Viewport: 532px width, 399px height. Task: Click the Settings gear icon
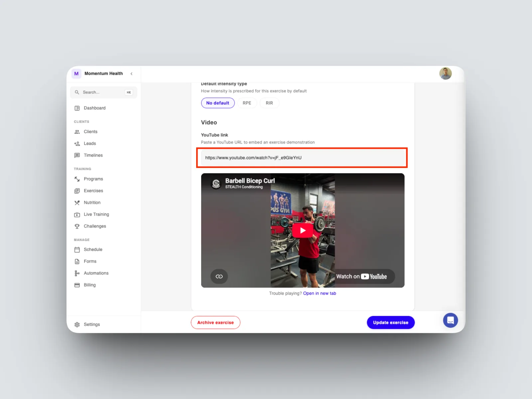pyautogui.click(x=77, y=325)
